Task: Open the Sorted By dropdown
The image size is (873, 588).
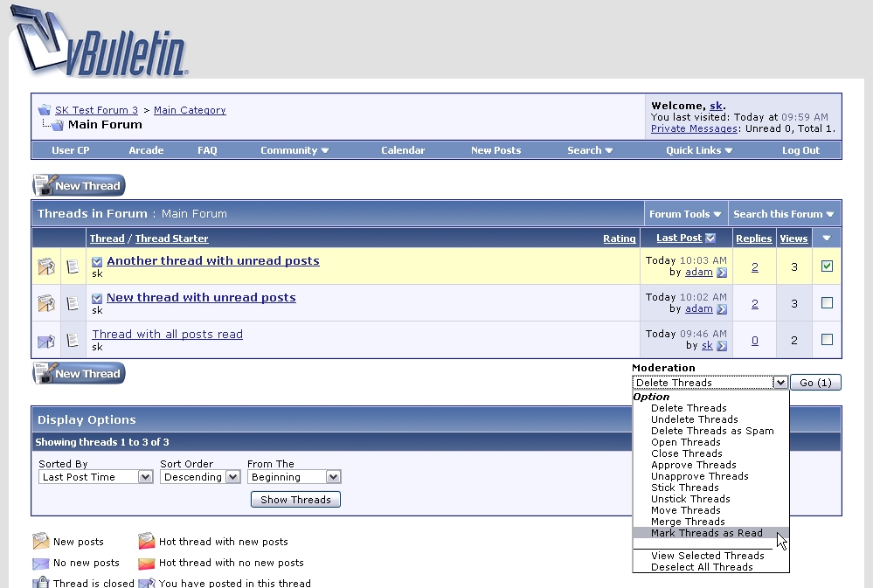Action: 96,477
